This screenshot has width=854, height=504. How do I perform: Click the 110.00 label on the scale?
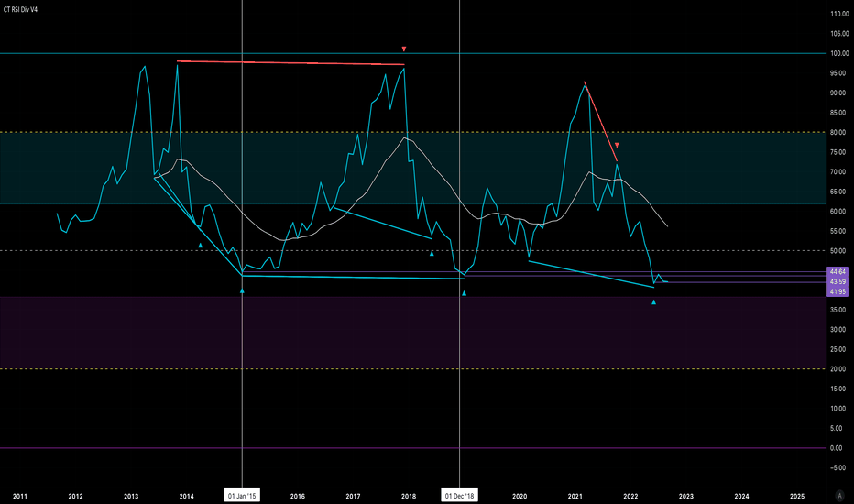(839, 14)
